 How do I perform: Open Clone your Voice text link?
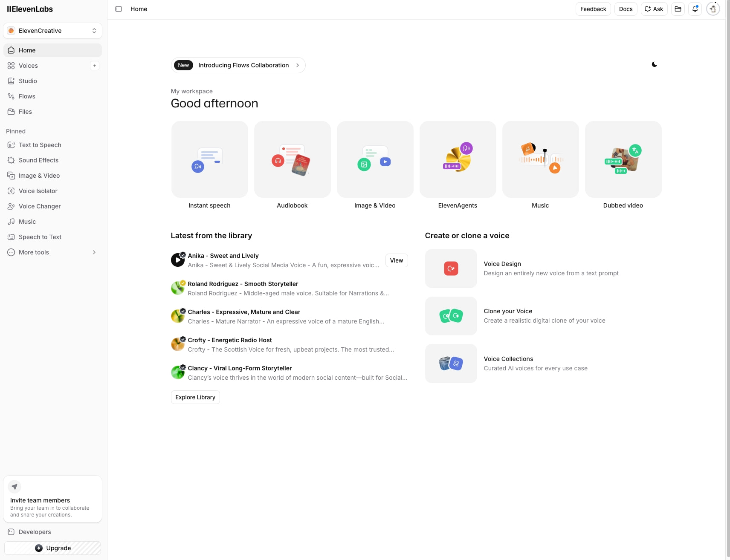pyautogui.click(x=508, y=311)
